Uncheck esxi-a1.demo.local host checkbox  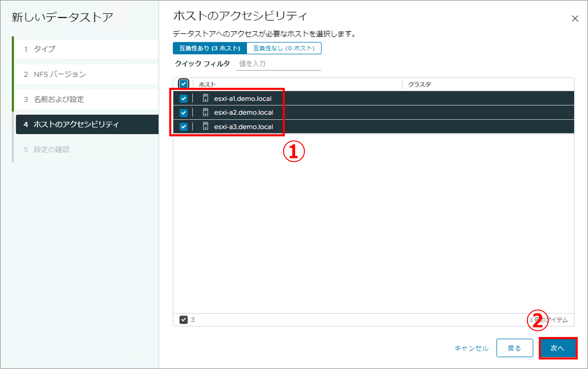183,99
